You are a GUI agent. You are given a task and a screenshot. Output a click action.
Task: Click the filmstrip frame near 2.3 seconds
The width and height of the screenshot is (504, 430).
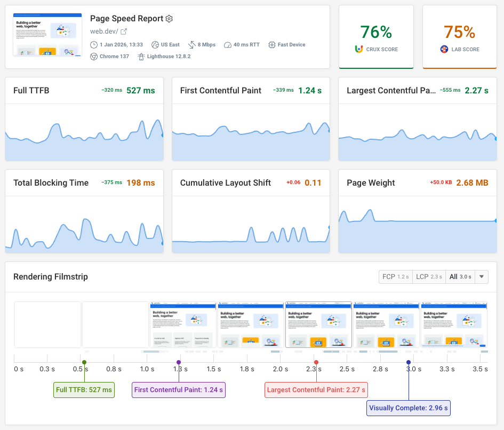click(x=318, y=324)
